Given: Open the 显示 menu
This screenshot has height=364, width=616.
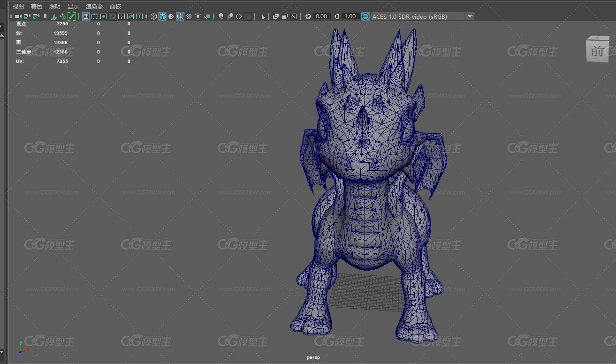Looking at the screenshot, I should 73,6.
